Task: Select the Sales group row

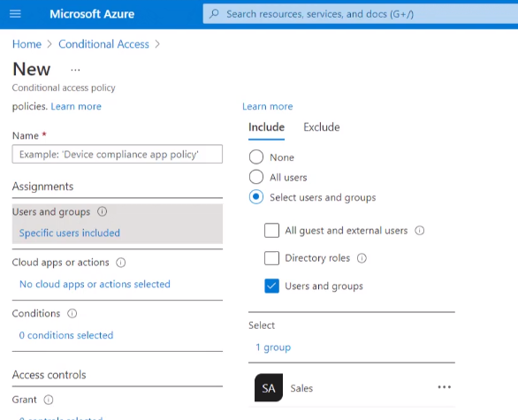Action: 352,387
